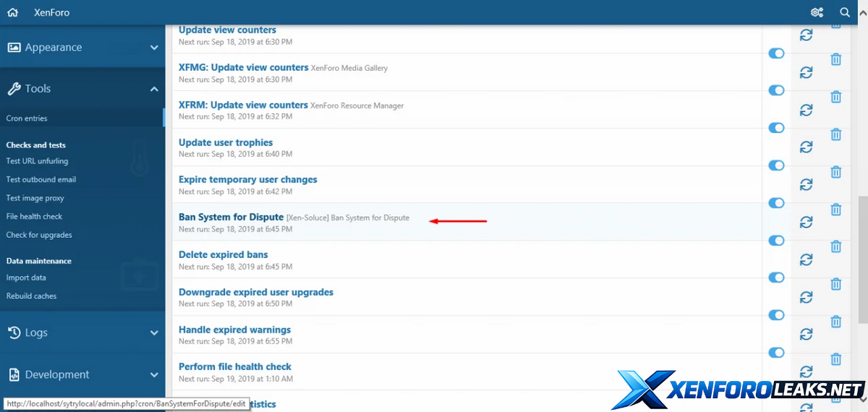Toggle switch between Ban System and Delete expired bans
The image size is (868, 412).
(x=776, y=241)
